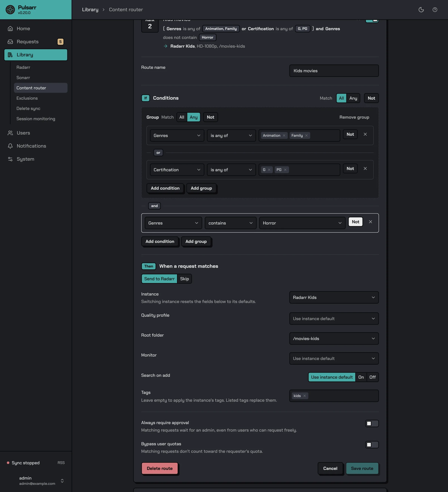Open the Certification field dropdown

[177, 170]
